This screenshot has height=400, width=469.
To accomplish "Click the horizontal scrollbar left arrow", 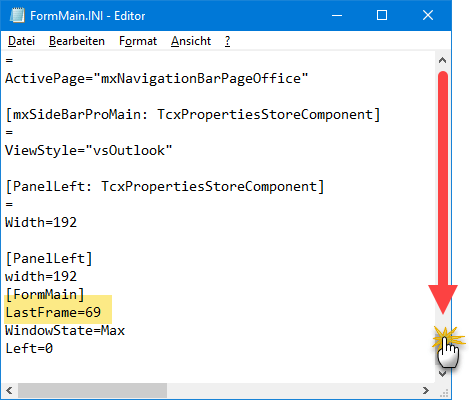I will point(9,390).
